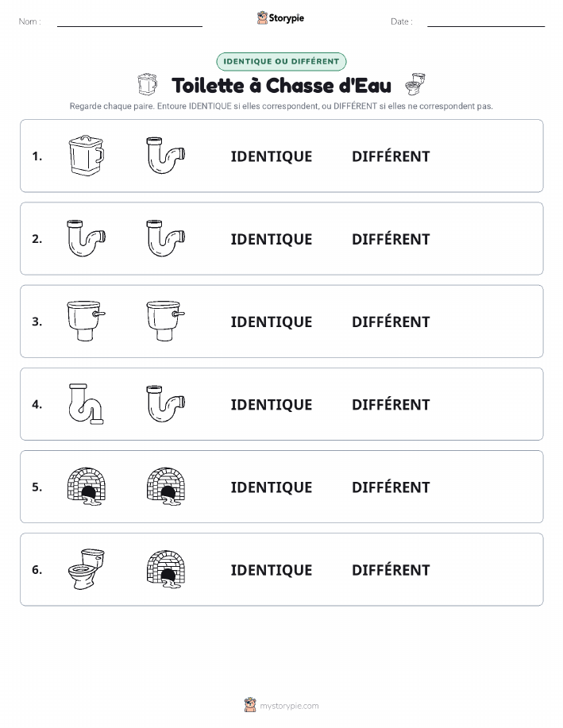
Task: Choose IDENTIQUE for pair 3
Action: click(272, 322)
